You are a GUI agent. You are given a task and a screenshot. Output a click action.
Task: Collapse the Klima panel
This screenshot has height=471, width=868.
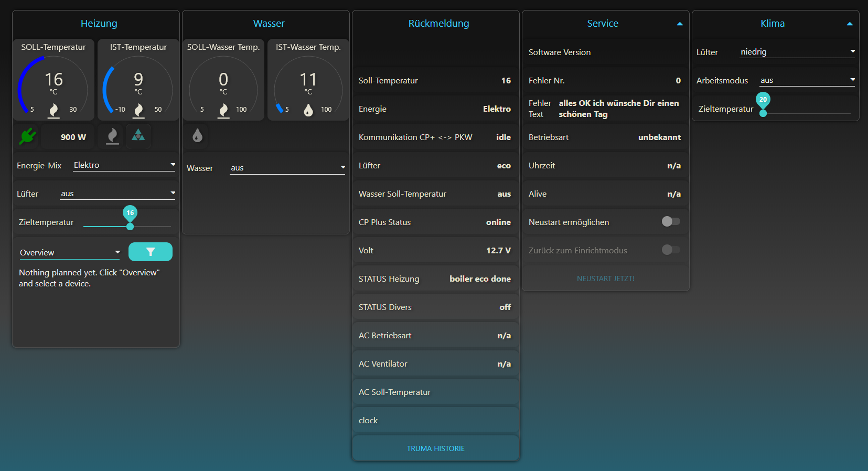point(850,24)
